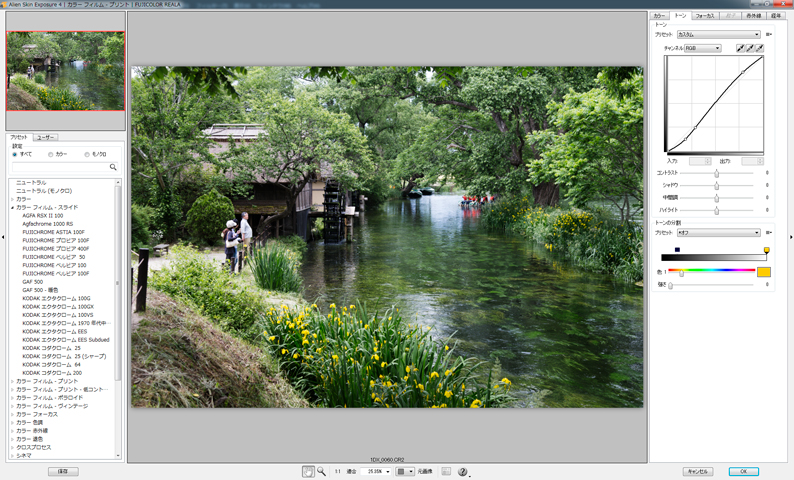Screen dimensions: 794x480
Task: Select the モノクロ filter radio button
Action: pyautogui.click(x=87, y=154)
